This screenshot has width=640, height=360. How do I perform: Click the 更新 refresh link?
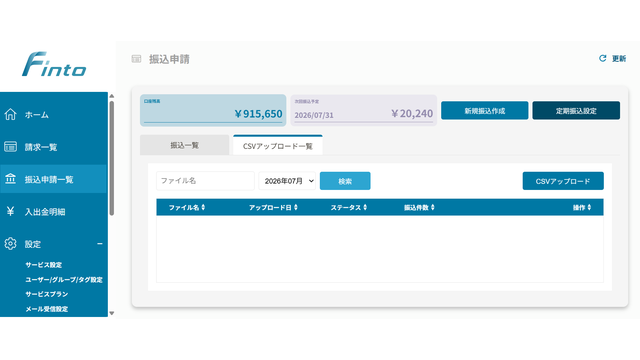pos(612,58)
